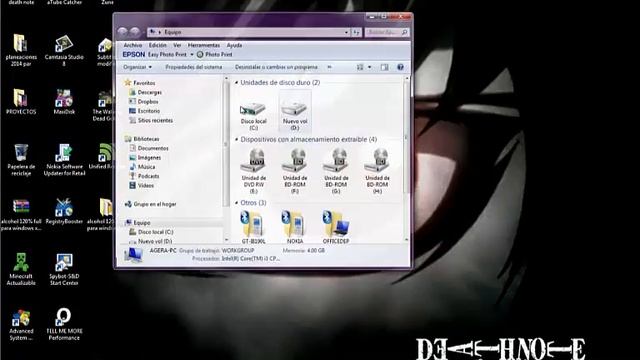Click the Explorer back navigation arrow
This screenshot has width=640, height=360.
[122, 32]
